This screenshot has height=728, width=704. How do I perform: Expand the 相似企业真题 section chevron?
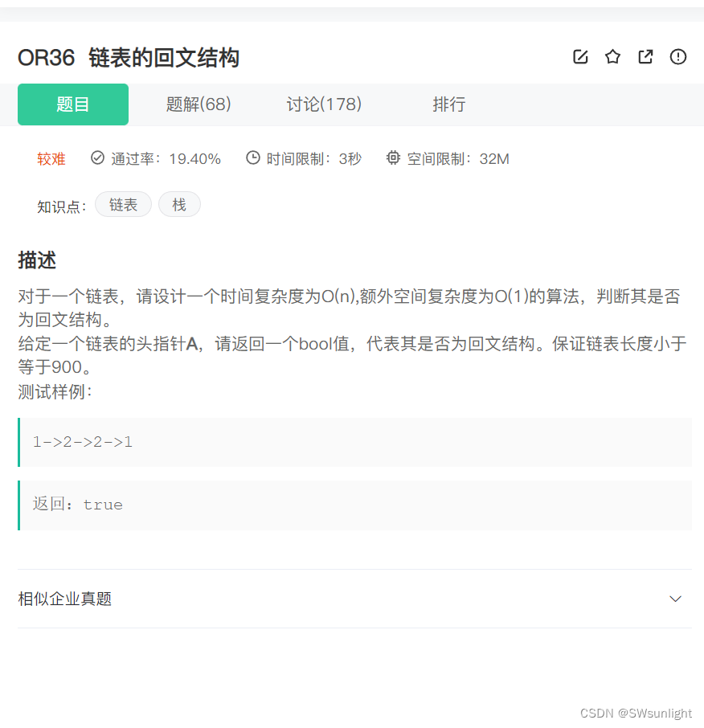[675, 599]
